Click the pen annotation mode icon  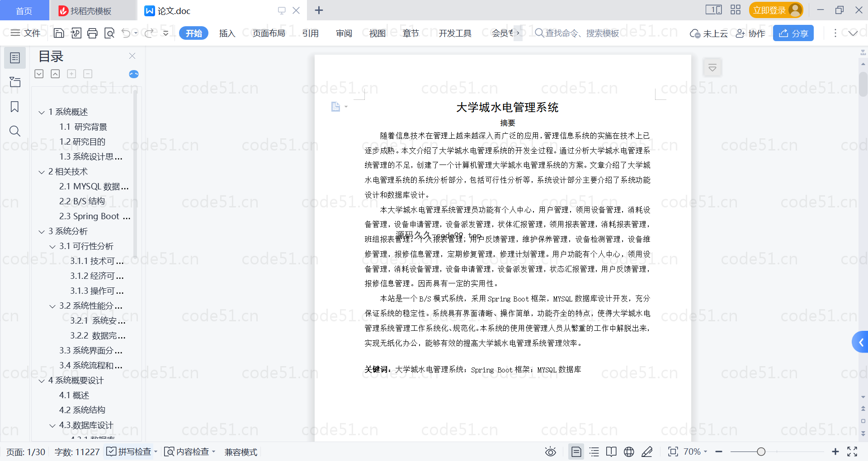647,452
